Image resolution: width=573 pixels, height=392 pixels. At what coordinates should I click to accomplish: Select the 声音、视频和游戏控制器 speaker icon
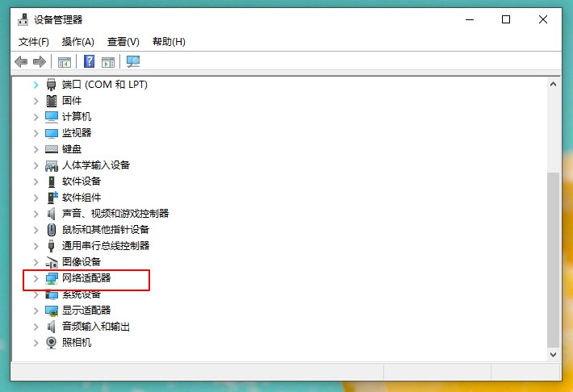coord(52,214)
